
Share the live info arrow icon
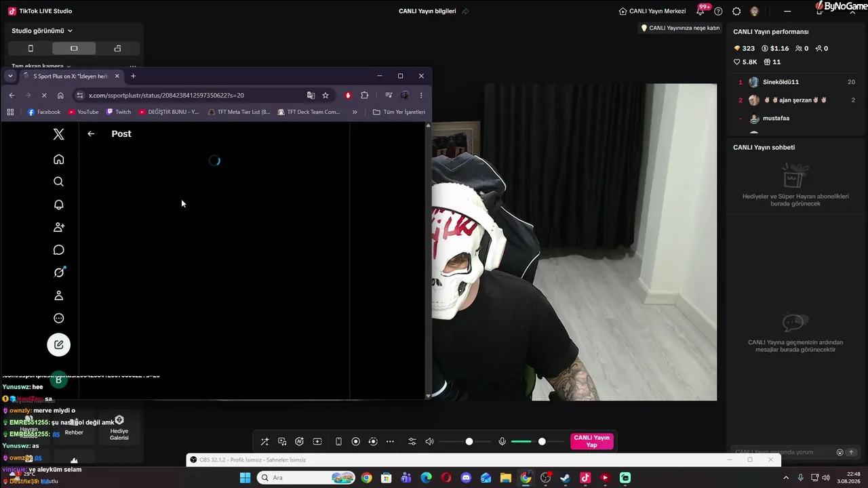[465, 11]
